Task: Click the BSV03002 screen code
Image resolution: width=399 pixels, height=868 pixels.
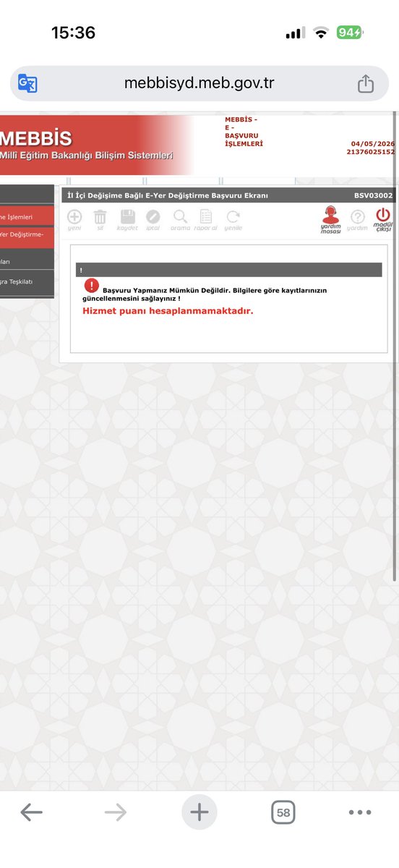Action: 373,195
